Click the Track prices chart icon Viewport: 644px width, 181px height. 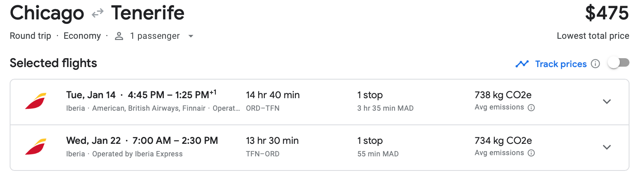[522, 64]
